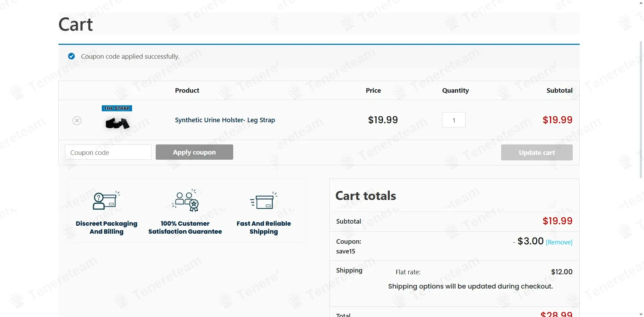The width and height of the screenshot is (644, 317).
Task: Open the Synthetic Urine Holster product link
Action: [x=225, y=120]
